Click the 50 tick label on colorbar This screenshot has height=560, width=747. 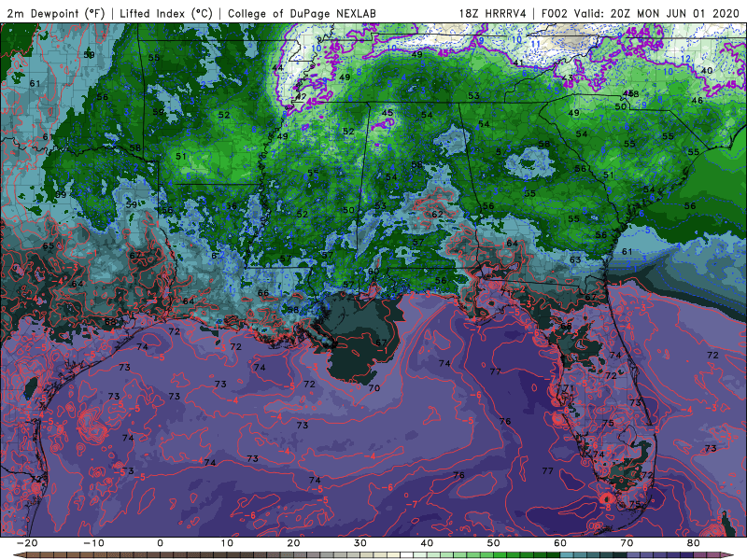(x=494, y=543)
